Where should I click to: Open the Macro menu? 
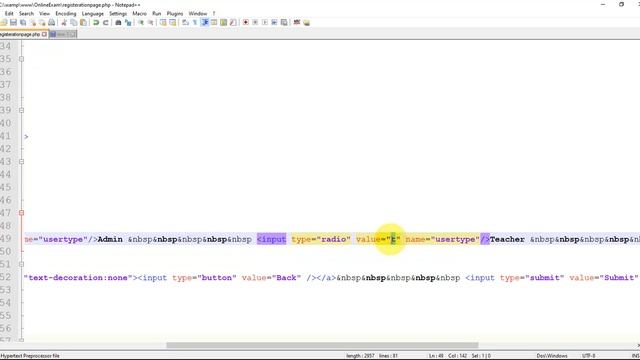click(x=139, y=13)
